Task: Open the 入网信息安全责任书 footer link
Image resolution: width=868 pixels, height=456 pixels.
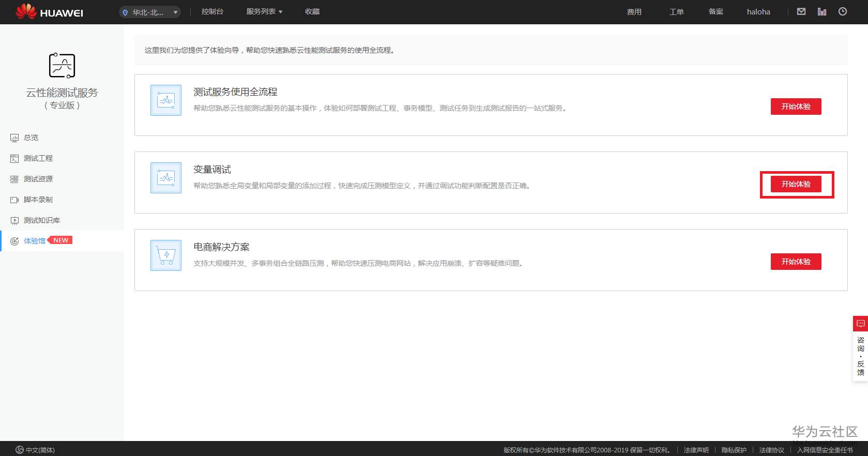Action: tap(825, 450)
